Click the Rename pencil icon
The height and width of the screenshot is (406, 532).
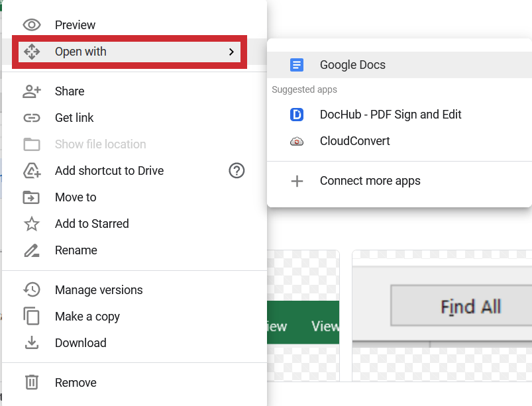(32, 250)
